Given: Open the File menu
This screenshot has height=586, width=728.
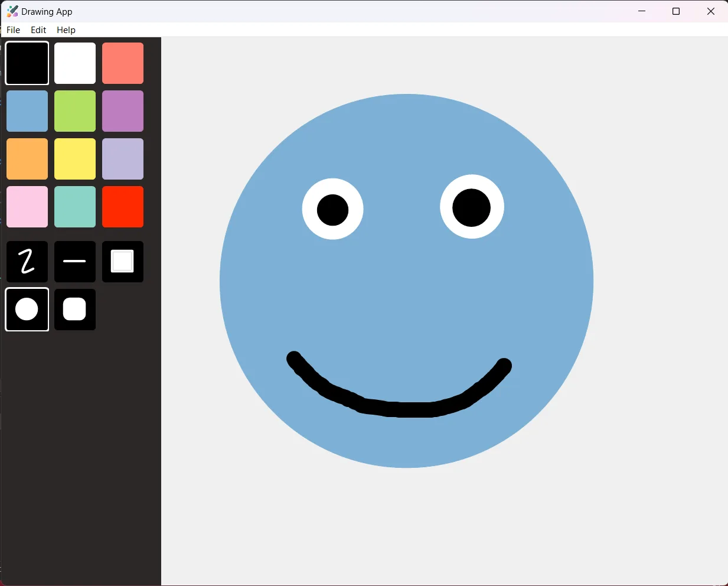Looking at the screenshot, I should click(x=13, y=30).
